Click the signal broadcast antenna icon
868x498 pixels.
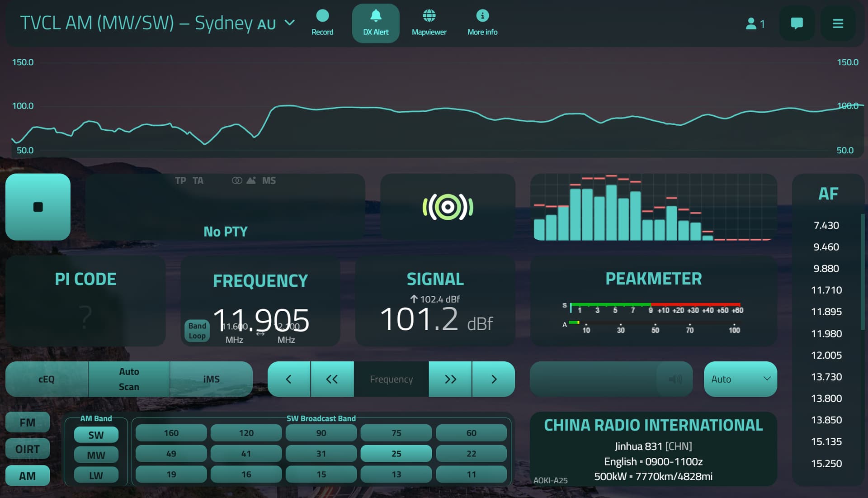point(448,207)
